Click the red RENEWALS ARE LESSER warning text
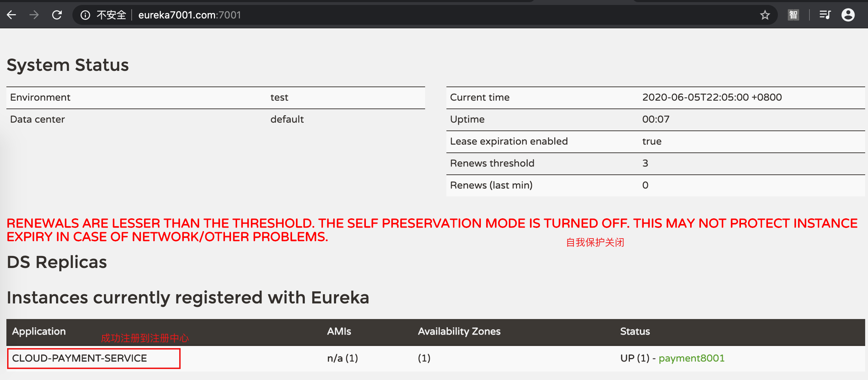The width and height of the screenshot is (868, 380). pos(432,230)
